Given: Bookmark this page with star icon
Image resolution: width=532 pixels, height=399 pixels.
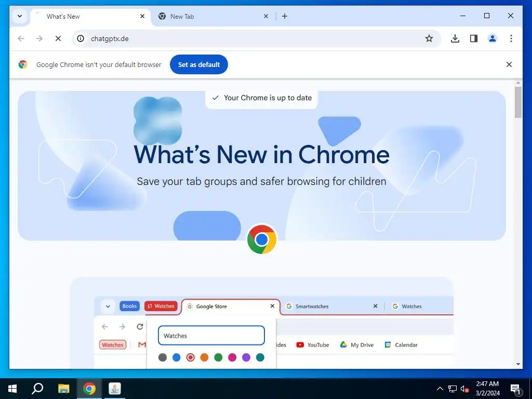Looking at the screenshot, I should [429, 38].
